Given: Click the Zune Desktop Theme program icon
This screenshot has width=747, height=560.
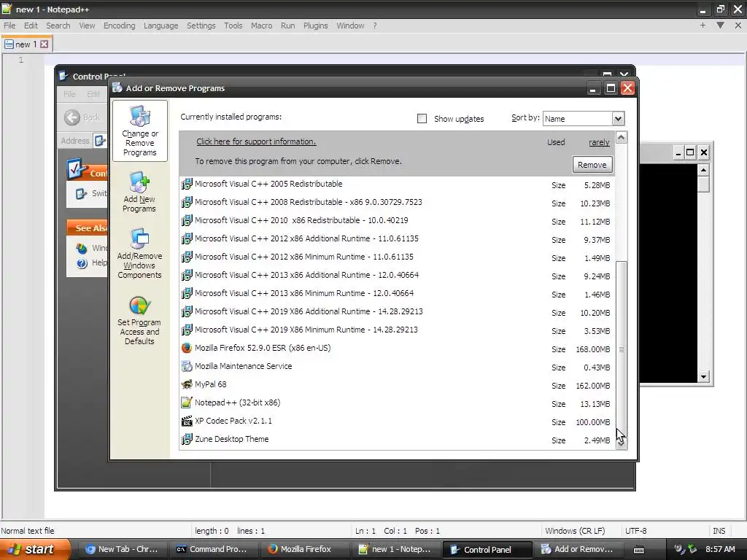Looking at the screenshot, I should point(187,439).
